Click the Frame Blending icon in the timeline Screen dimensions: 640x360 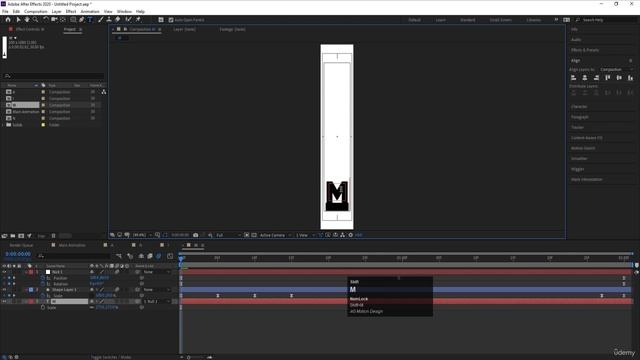[150, 256]
